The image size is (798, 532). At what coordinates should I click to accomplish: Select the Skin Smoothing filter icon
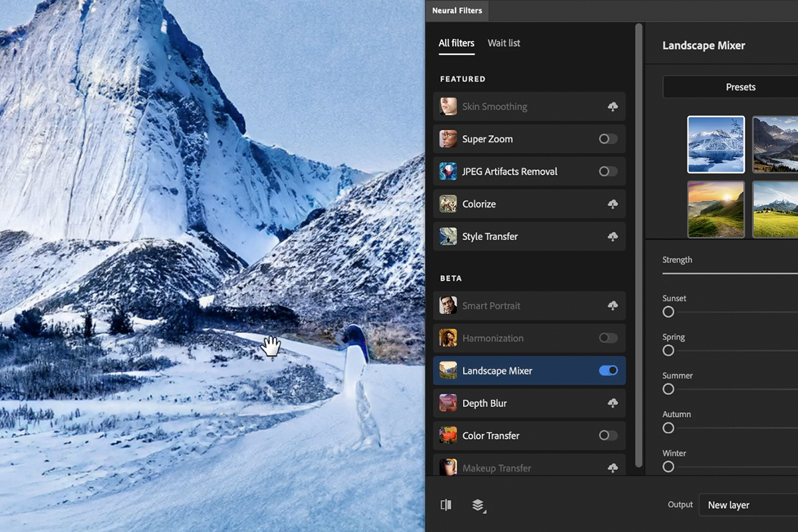click(448, 106)
